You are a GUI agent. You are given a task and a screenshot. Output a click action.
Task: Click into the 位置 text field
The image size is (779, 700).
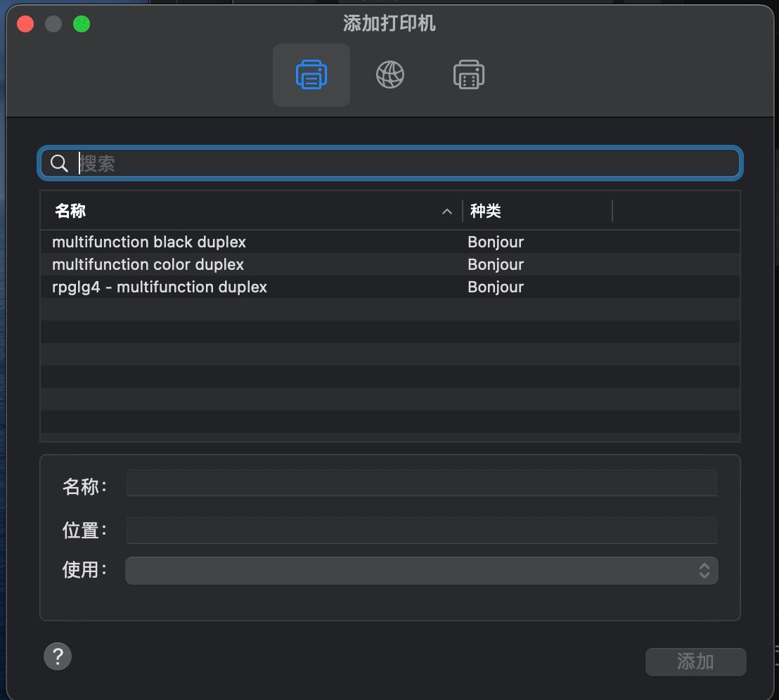[x=421, y=530]
